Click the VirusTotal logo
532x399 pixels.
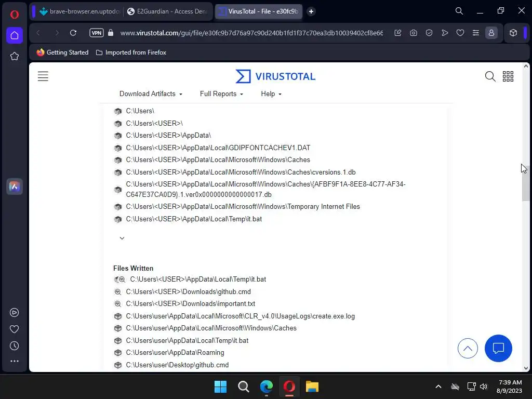[x=275, y=76]
